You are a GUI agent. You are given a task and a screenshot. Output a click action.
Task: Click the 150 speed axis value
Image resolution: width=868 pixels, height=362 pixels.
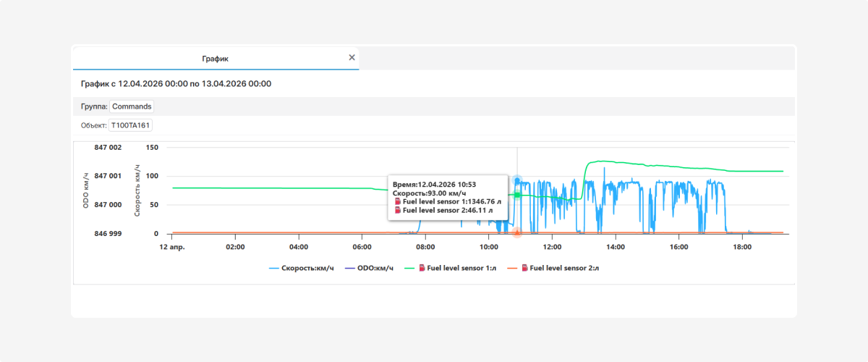(x=152, y=147)
